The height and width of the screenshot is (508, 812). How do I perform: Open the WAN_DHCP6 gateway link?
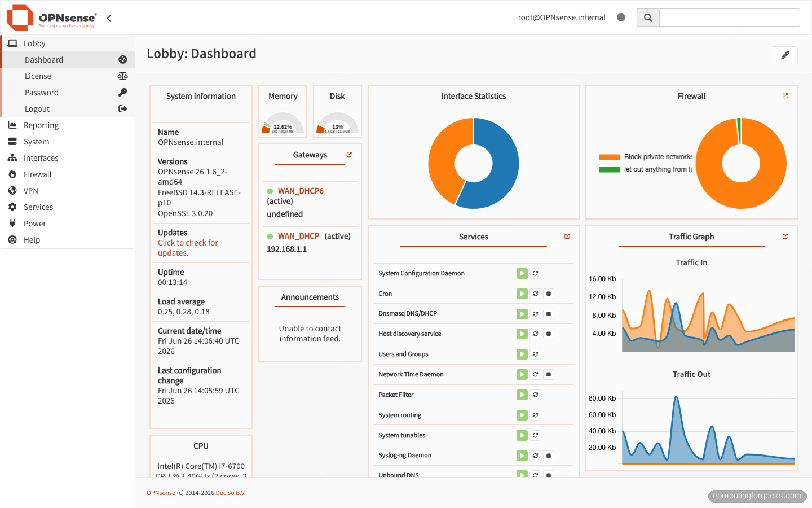(x=301, y=191)
